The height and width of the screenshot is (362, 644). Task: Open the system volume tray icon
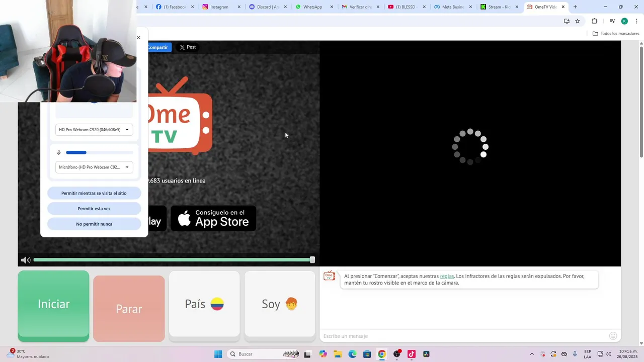click(608, 354)
